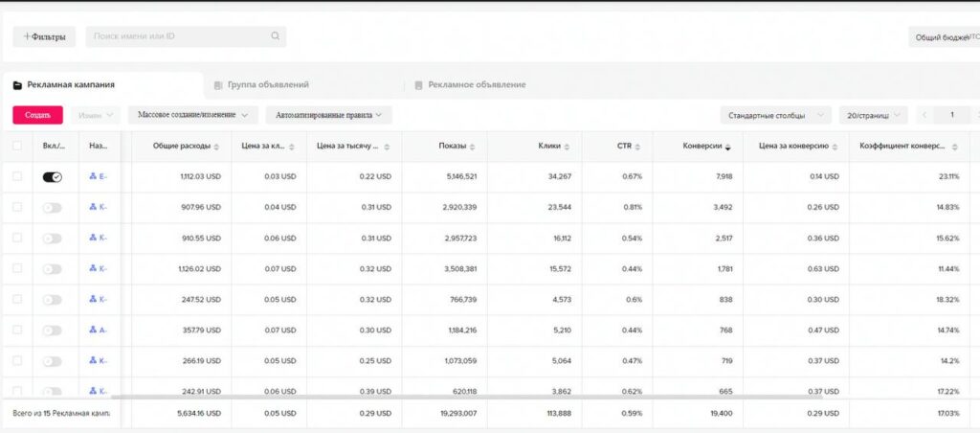
Task: Open the Рекламное объявление tab
Action: (476, 85)
